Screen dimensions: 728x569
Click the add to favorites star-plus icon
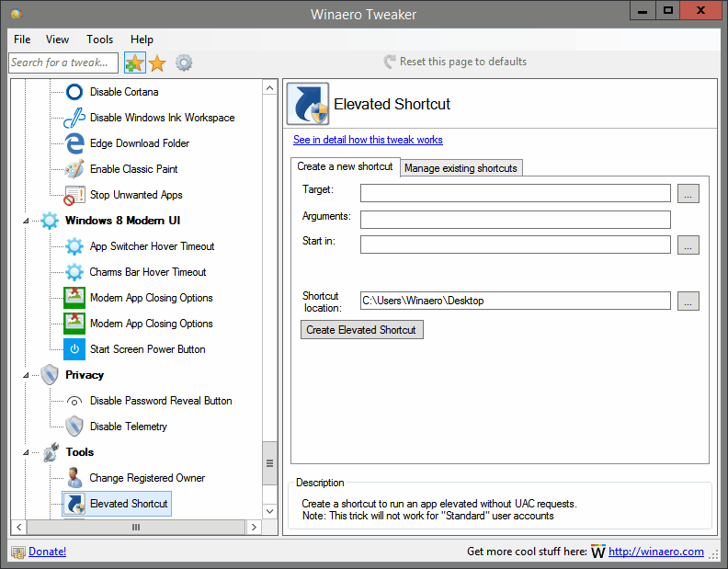coord(134,63)
